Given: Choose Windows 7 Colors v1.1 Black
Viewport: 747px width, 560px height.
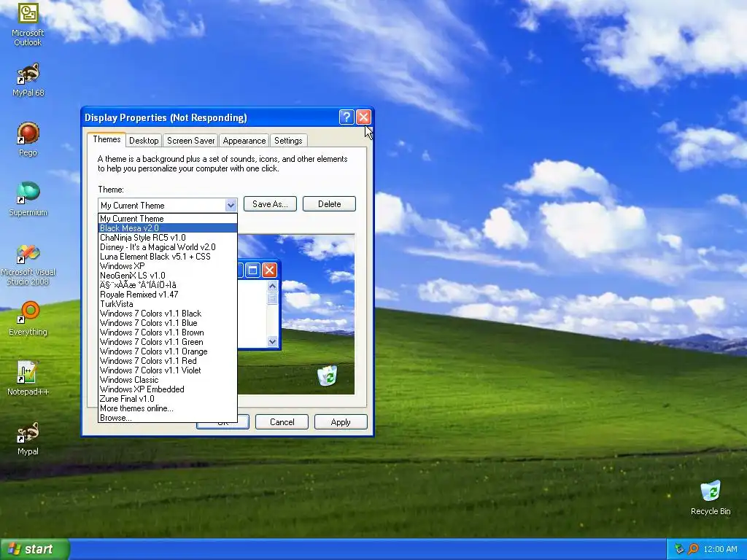Looking at the screenshot, I should (168, 314).
